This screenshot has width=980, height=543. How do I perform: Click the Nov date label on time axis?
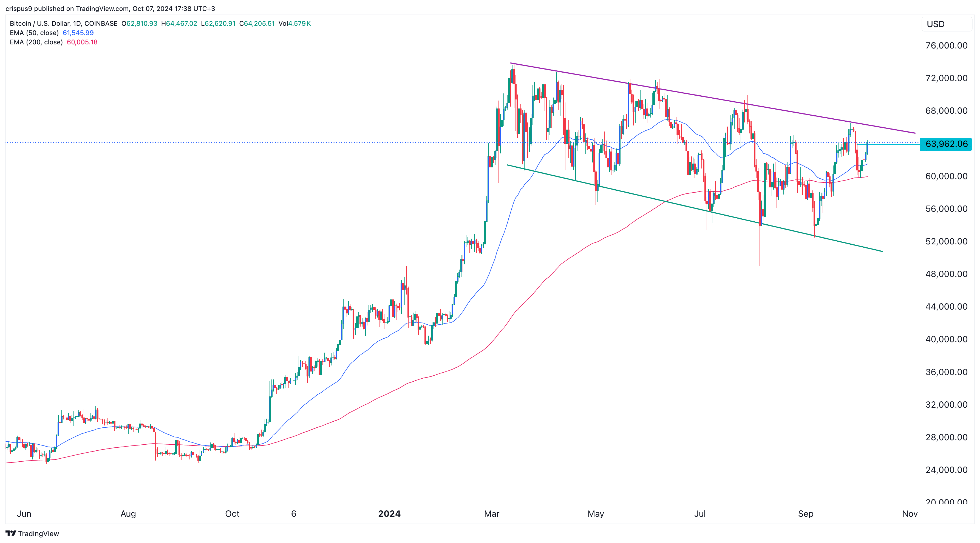coord(910,514)
